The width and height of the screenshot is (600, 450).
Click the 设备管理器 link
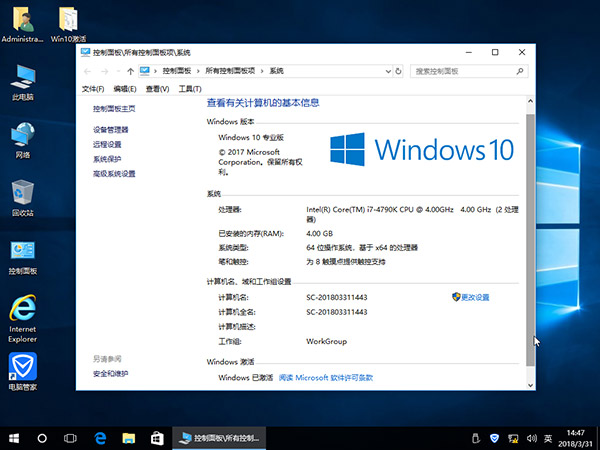pyautogui.click(x=111, y=130)
